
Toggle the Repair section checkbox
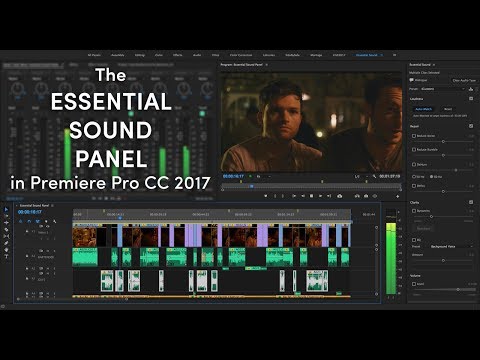471,126
